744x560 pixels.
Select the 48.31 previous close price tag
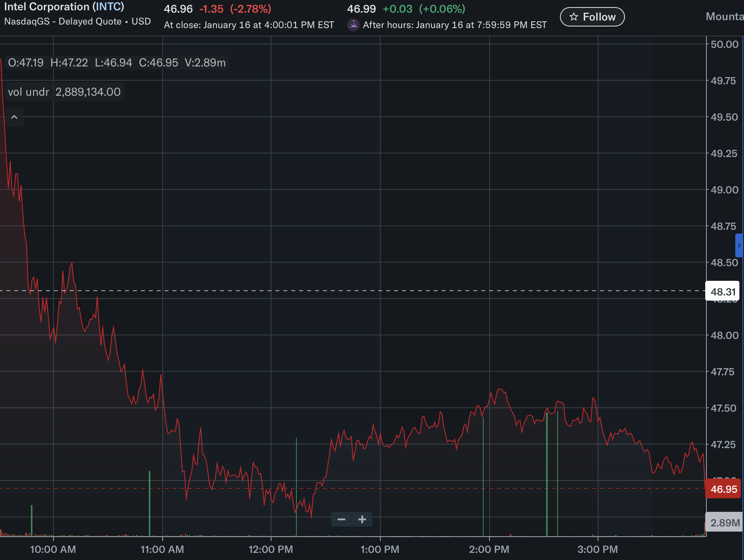click(723, 292)
